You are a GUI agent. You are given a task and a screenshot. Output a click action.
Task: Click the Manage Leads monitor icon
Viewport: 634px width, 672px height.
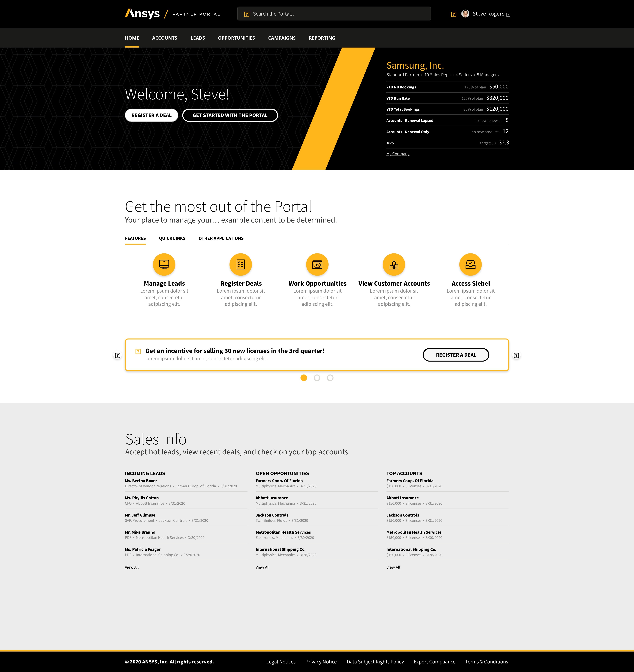tap(164, 264)
